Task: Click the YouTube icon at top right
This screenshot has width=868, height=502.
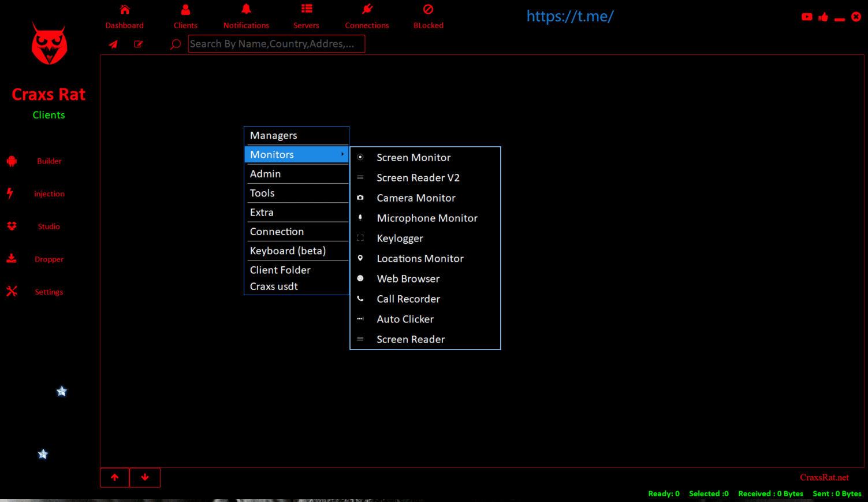Action: pos(807,17)
